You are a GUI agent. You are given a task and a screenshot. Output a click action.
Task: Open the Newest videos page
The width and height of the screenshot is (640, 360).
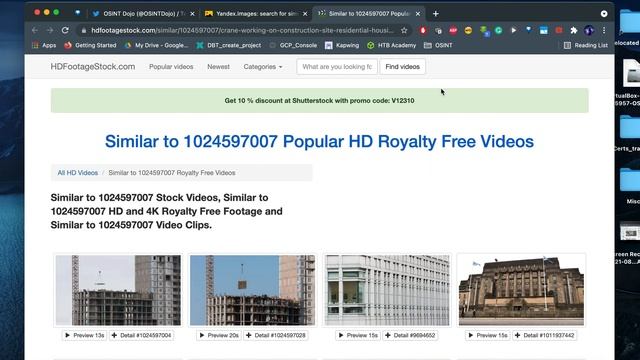218,67
